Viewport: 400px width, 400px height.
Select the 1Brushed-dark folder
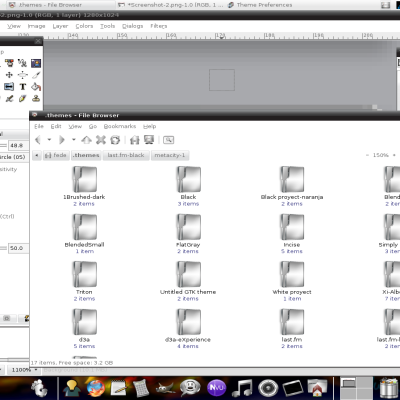(84, 186)
